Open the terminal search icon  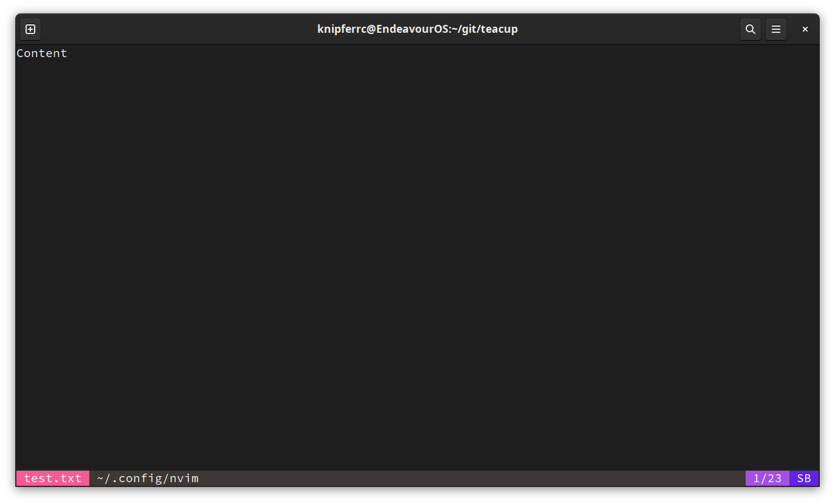coord(751,29)
